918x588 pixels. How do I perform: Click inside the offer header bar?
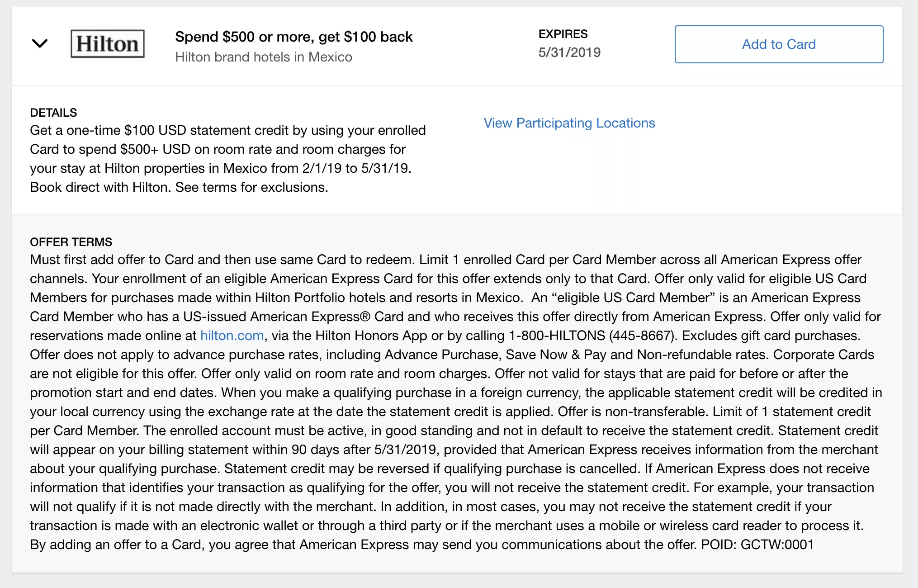pyautogui.click(x=452, y=45)
